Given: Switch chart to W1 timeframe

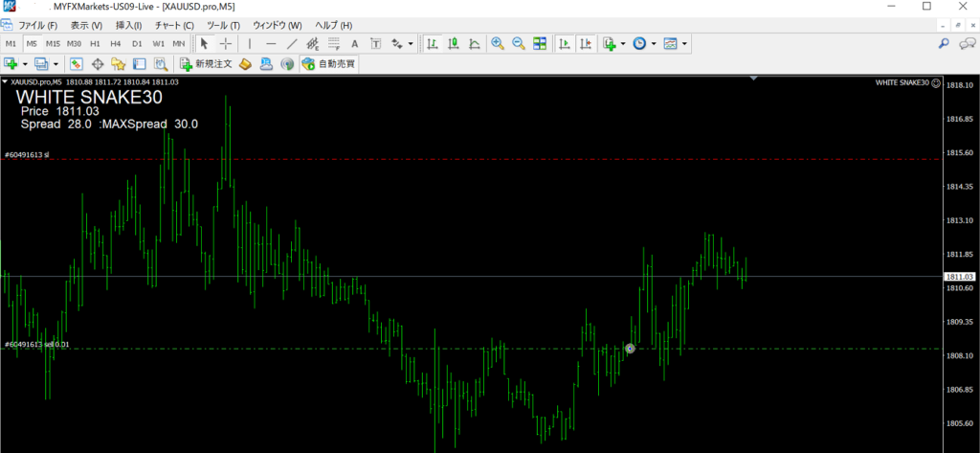Looking at the screenshot, I should point(158,44).
